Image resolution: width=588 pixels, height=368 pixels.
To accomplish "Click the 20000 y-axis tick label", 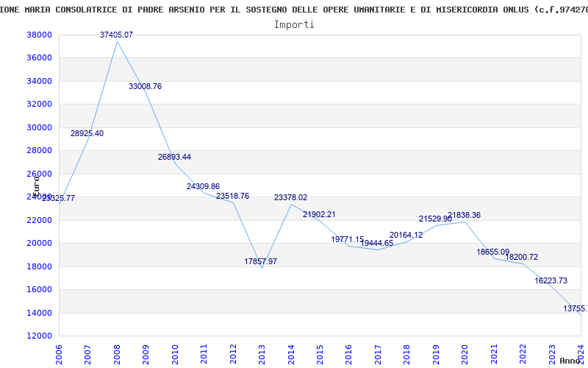I will pos(39,244).
